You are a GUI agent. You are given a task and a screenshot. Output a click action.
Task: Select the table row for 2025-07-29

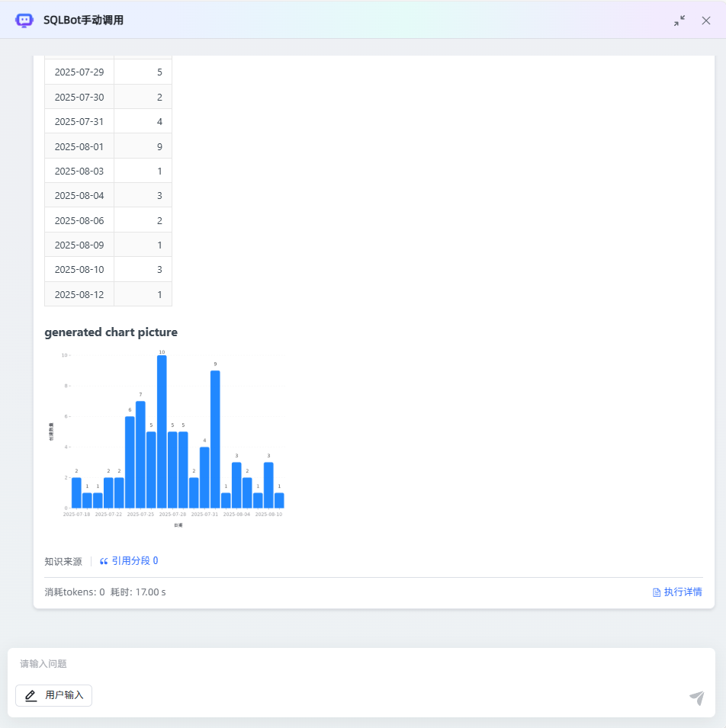point(108,71)
